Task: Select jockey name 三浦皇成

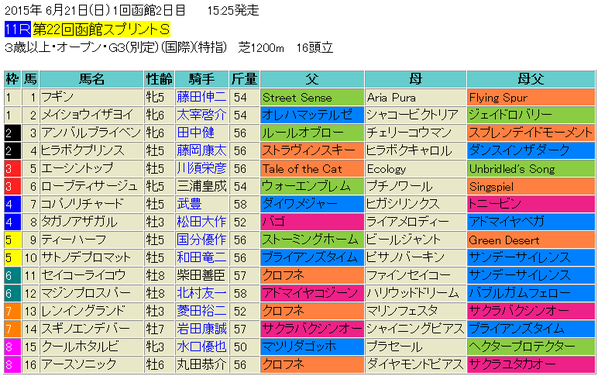Action: (x=201, y=186)
